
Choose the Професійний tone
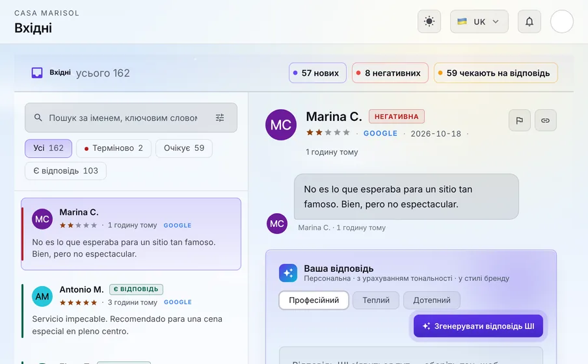tap(314, 300)
